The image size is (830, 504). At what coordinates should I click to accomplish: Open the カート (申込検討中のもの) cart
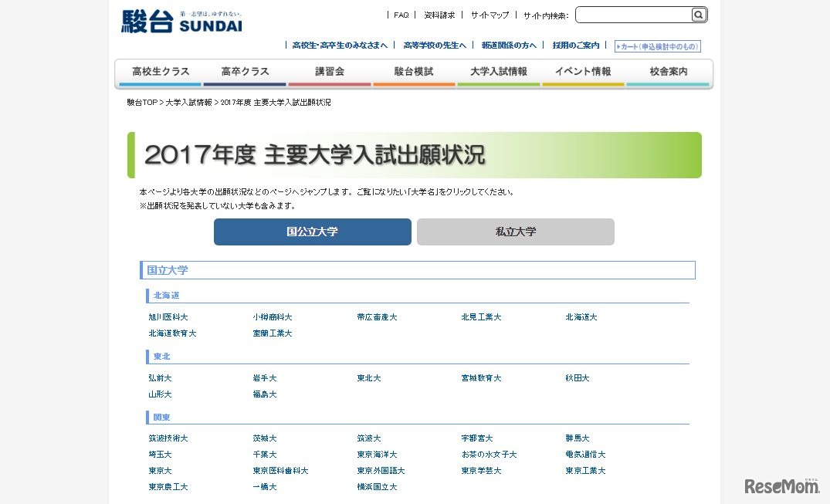(x=658, y=46)
